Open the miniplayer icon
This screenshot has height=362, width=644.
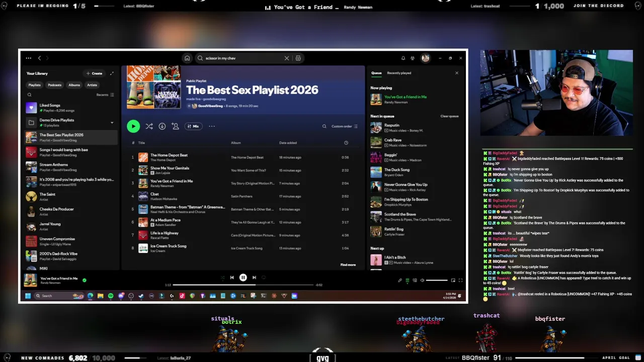pos(453,281)
